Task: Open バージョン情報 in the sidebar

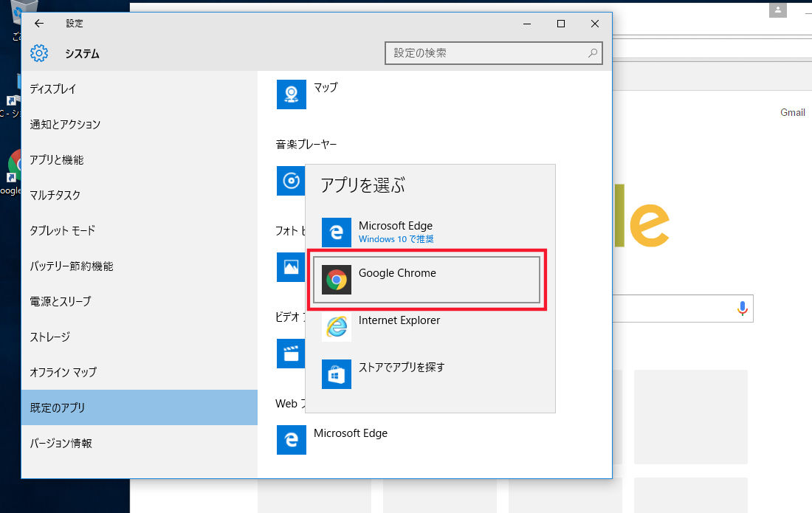Action: (140, 443)
